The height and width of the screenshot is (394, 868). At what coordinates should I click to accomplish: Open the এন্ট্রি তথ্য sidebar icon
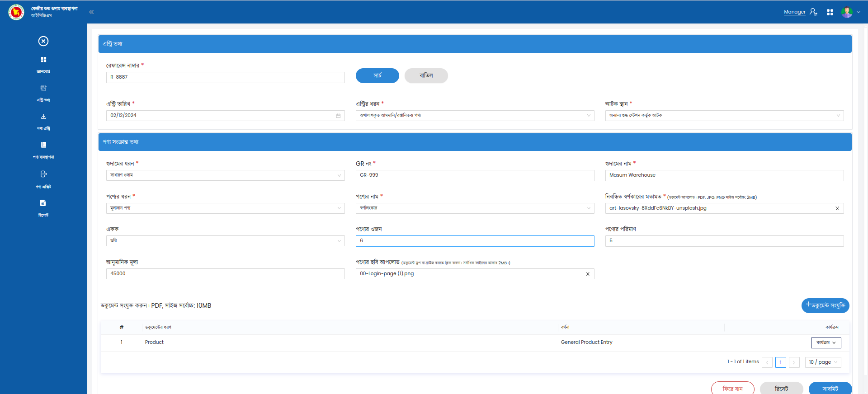coord(43,88)
